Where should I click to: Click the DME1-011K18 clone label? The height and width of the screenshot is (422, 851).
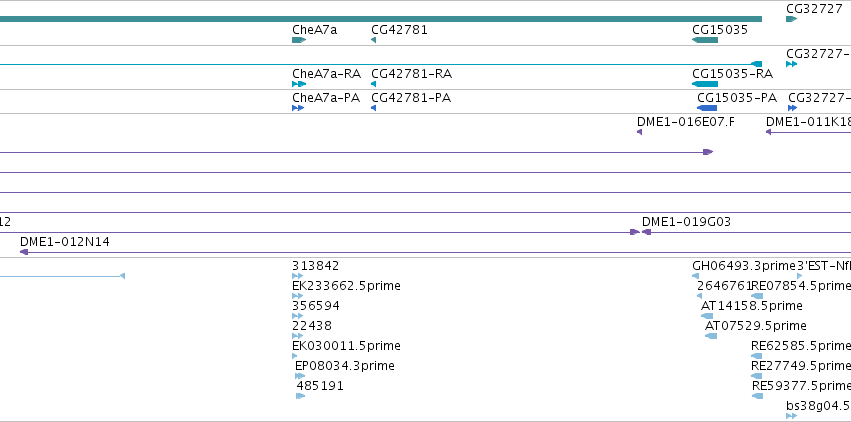click(x=808, y=122)
